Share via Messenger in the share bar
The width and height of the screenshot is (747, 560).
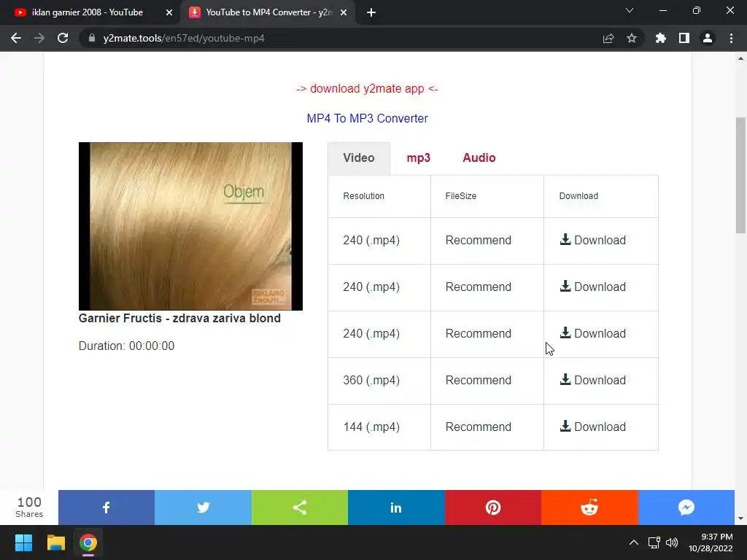[686, 507]
